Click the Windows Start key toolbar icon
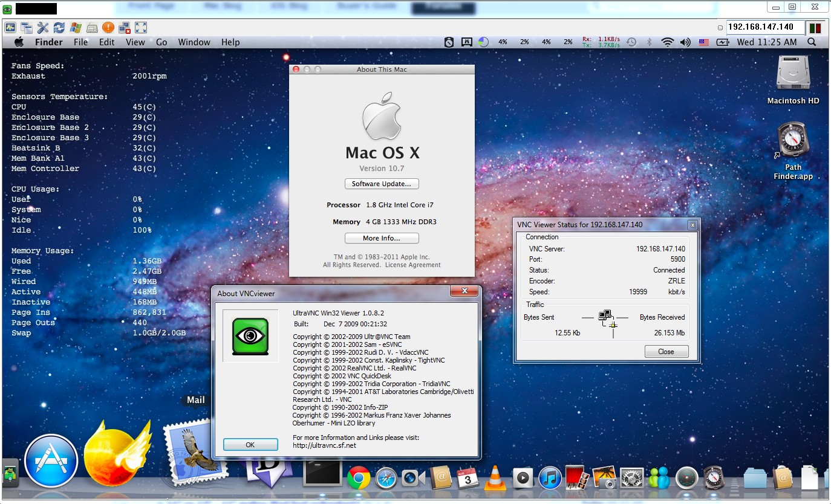This screenshot has height=504, width=831. point(76,28)
